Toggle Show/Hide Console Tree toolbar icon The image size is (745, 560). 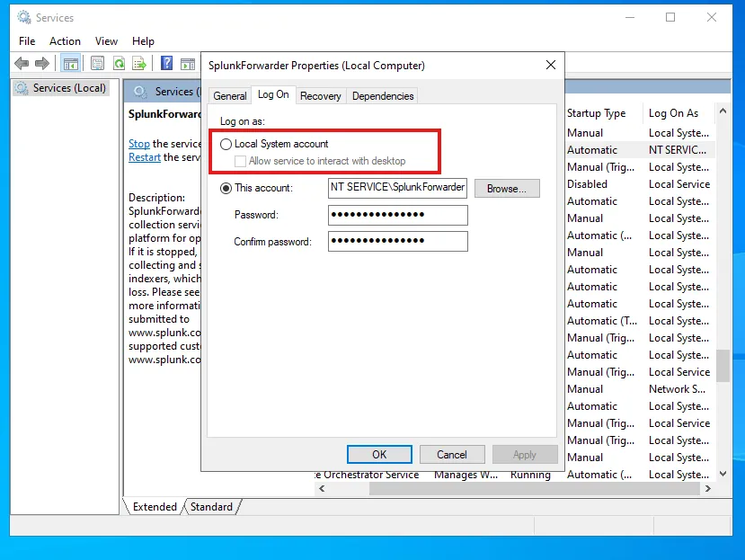70,63
